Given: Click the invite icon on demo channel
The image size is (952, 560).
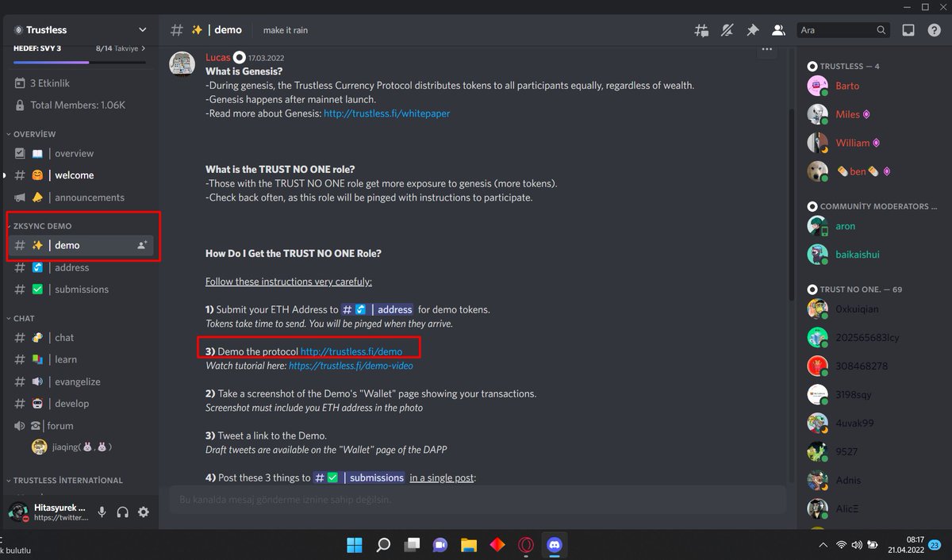Looking at the screenshot, I should click(x=142, y=245).
